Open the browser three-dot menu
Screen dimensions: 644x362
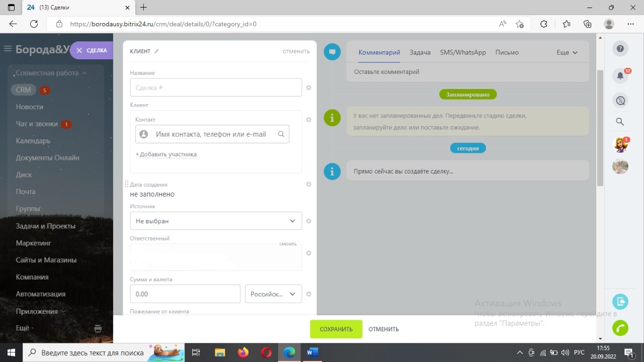631,24
